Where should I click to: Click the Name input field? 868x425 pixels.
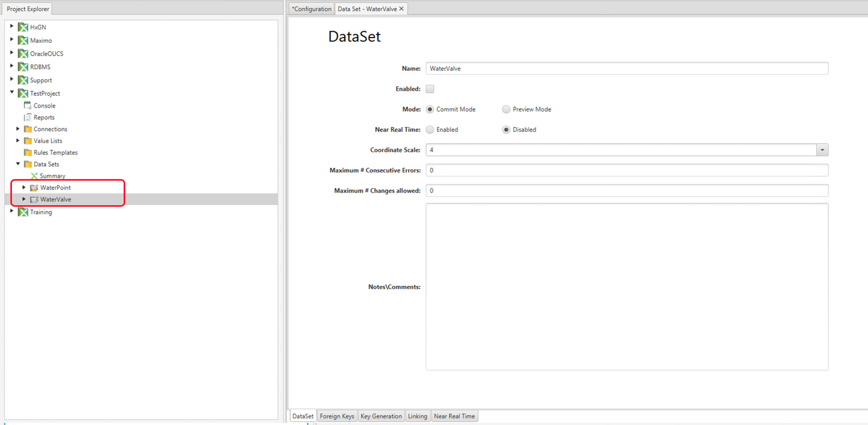(x=627, y=69)
